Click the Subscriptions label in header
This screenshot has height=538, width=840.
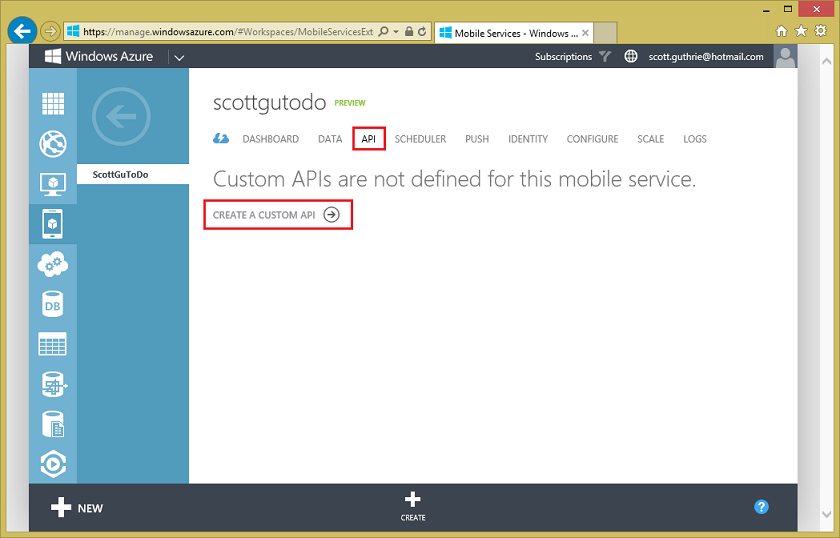click(x=563, y=56)
